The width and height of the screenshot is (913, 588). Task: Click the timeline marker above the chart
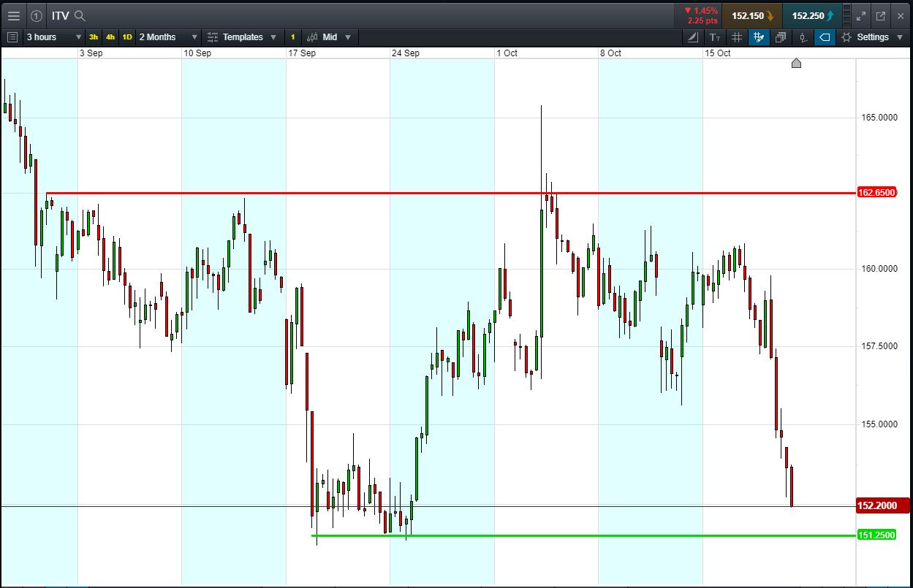click(x=796, y=64)
